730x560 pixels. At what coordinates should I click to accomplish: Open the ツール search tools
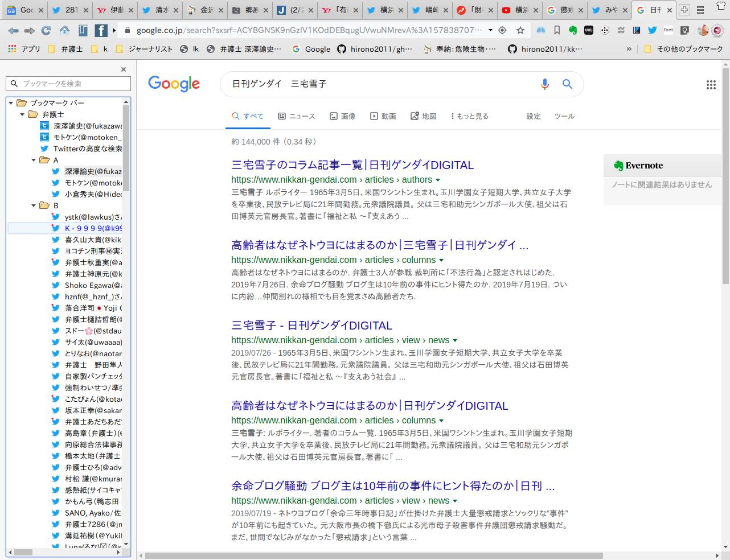[564, 116]
